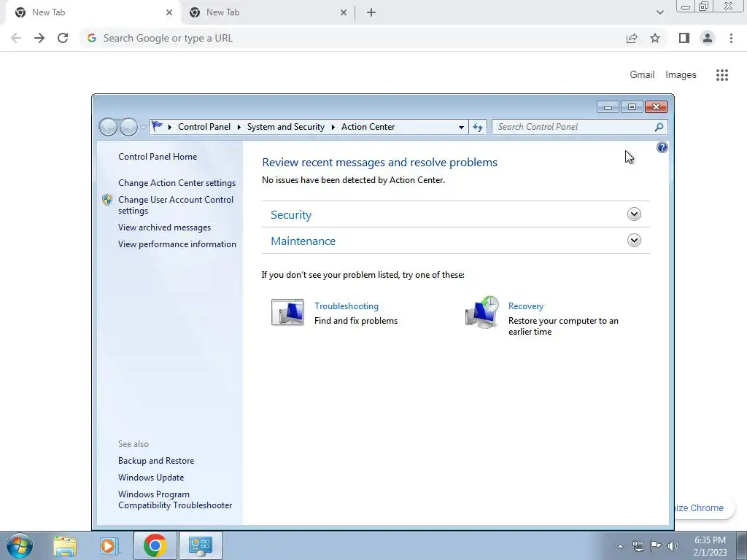Open the Action Center help icon
Viewport: 747px width, 560px height.
(662, 147)
